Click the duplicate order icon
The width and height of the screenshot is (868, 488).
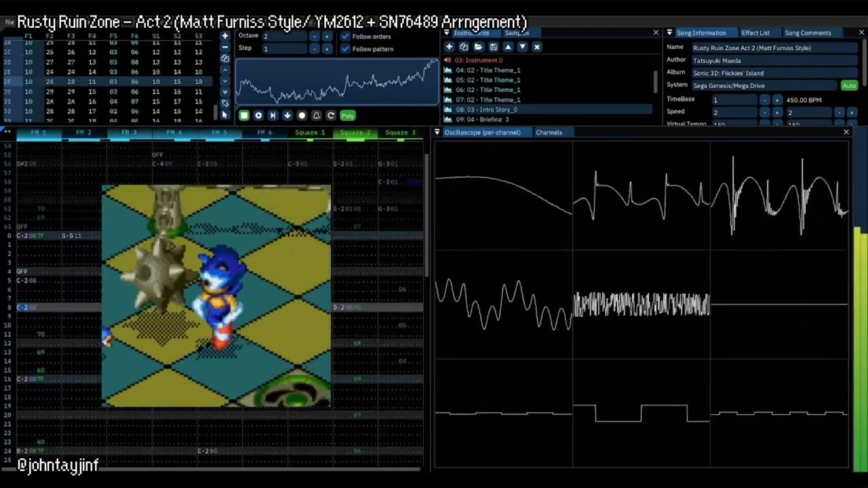225,58
